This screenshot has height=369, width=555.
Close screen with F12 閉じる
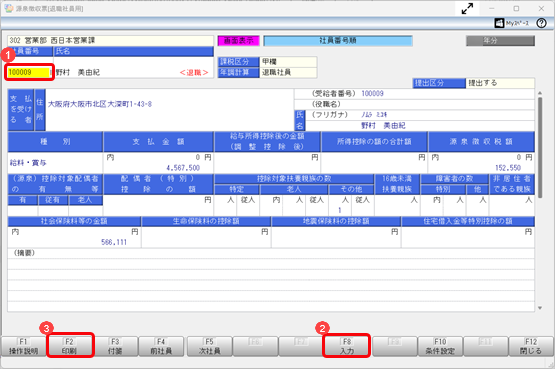tap(531, 346)
